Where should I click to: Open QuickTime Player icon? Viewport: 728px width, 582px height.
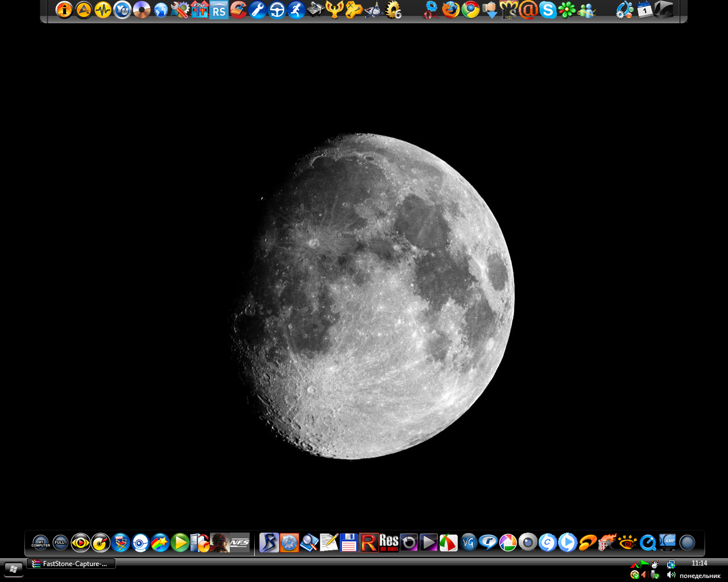tap(648, 543)
